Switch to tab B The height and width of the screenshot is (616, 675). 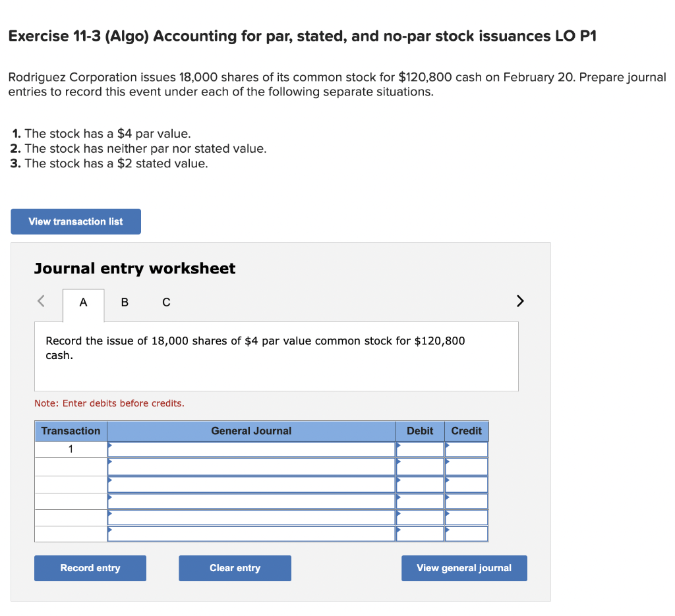[125, 302]
